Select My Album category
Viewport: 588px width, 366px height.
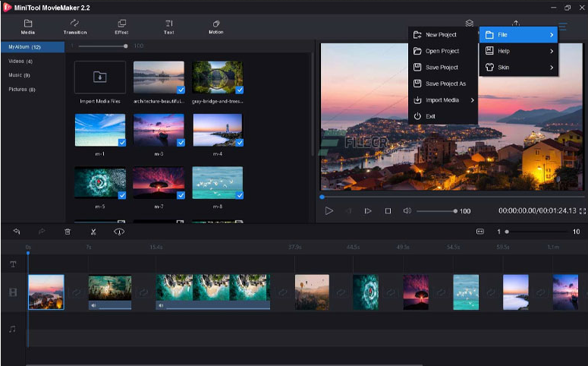click(x=33, y=47)
